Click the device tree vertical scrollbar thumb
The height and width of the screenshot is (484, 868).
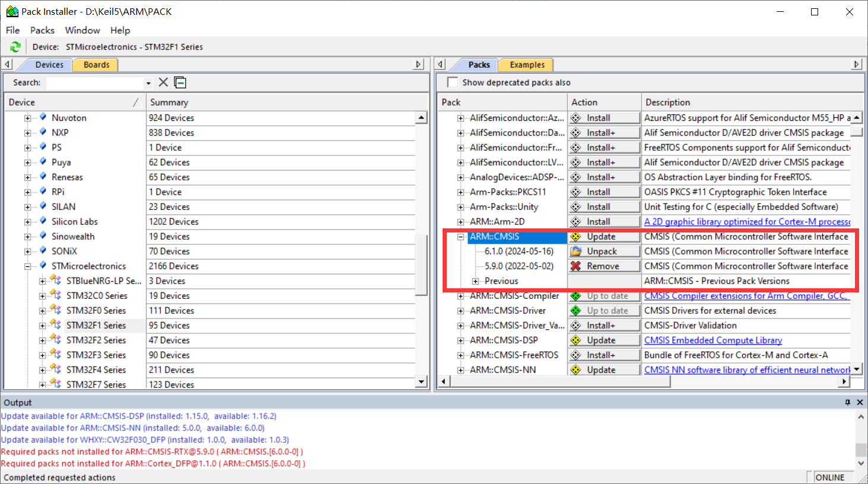pyautogui.click(x=421, y=265)
